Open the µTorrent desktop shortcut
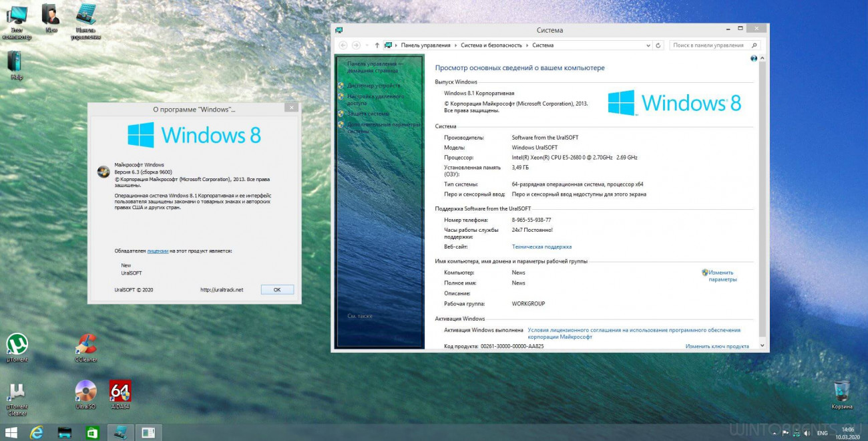The image size is (868, 441). point(17,345)
